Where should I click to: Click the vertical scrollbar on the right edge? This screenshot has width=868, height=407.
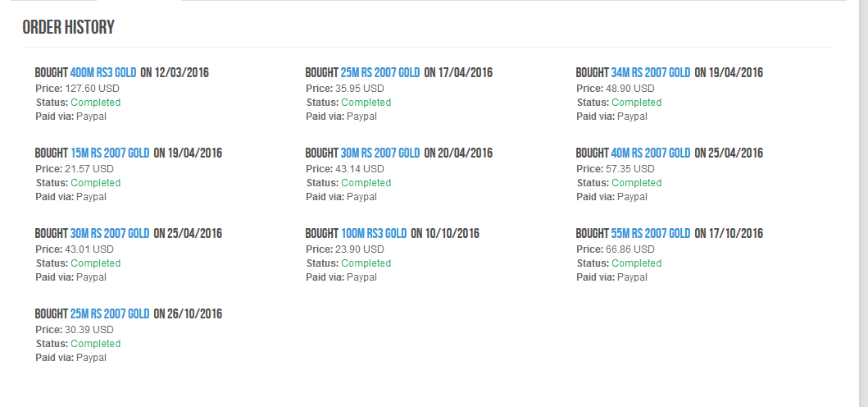click(863, 203)
